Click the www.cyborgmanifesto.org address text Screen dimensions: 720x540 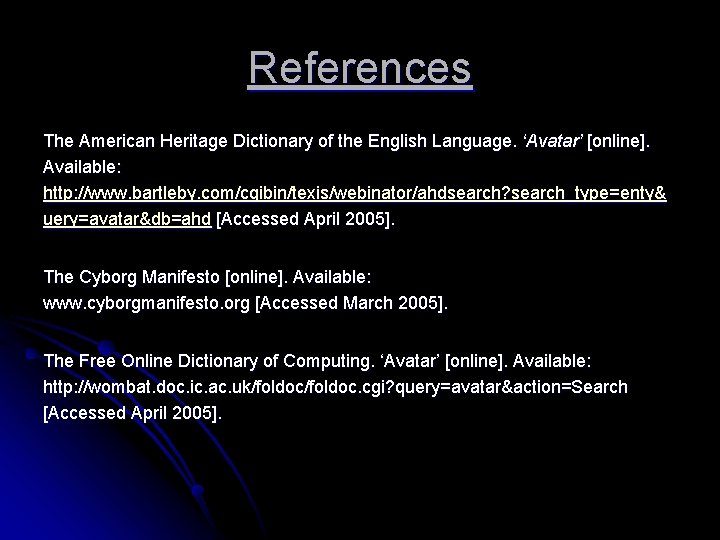point(146,303)
